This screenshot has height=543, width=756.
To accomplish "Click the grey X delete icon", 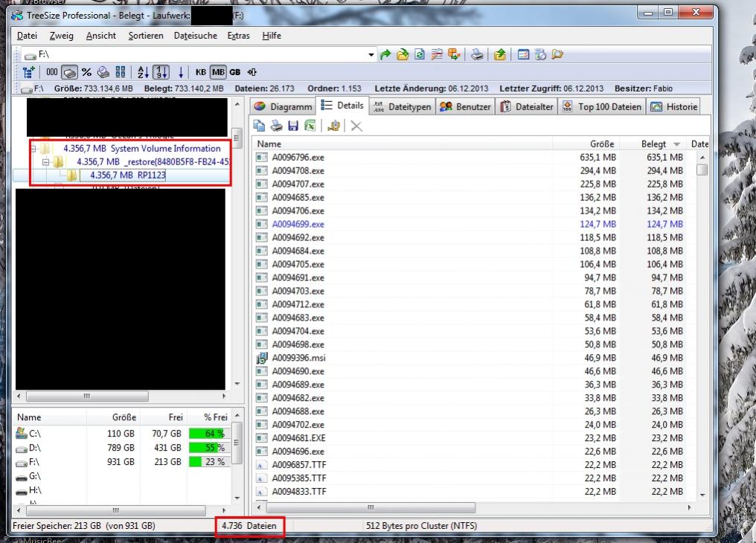I will [x=356, y=126].
